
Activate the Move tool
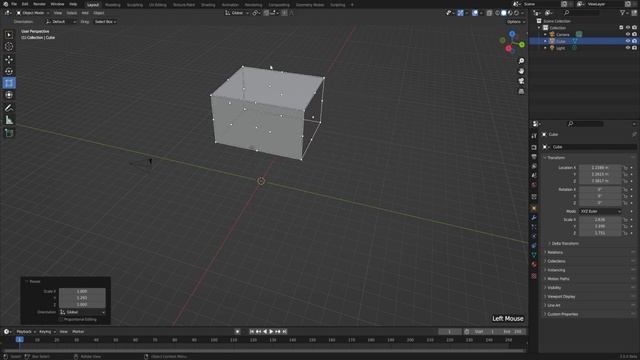(9, 59)
